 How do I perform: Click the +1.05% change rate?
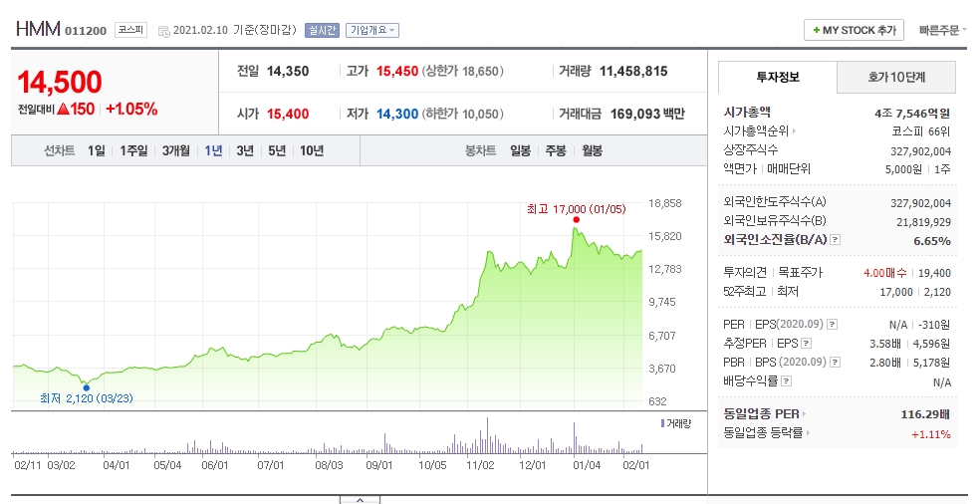(x=131, y=109)
